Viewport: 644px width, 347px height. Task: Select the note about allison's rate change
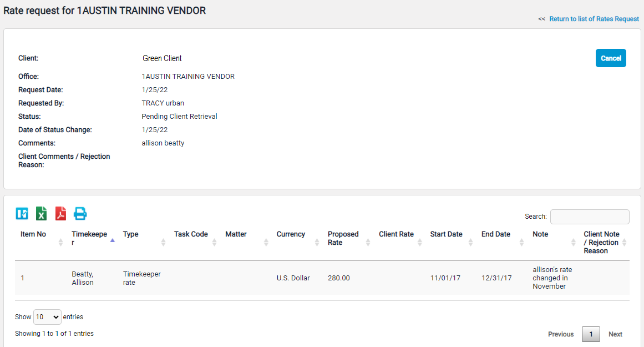552,278
